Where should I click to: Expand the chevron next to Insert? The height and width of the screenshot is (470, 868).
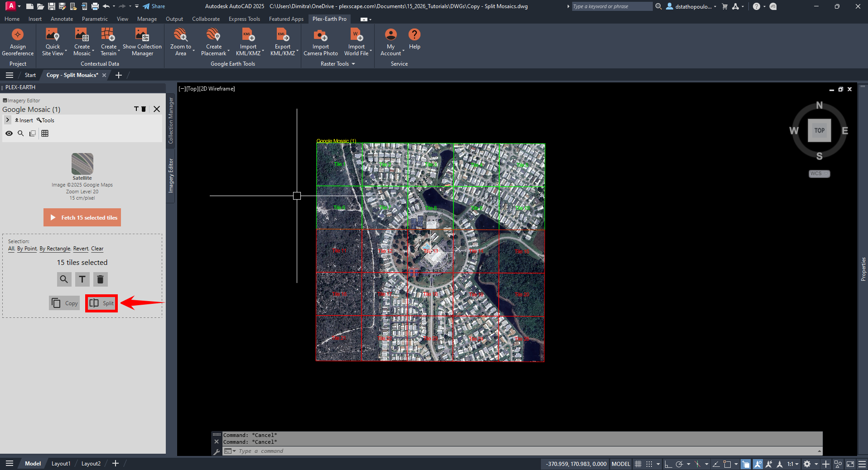[x=8, y=120]
